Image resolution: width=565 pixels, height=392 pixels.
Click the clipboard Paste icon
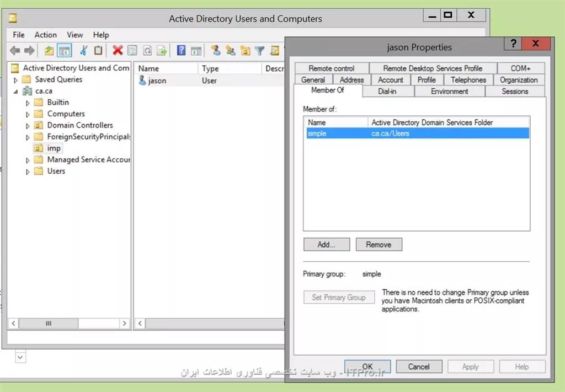coord(98,50)
